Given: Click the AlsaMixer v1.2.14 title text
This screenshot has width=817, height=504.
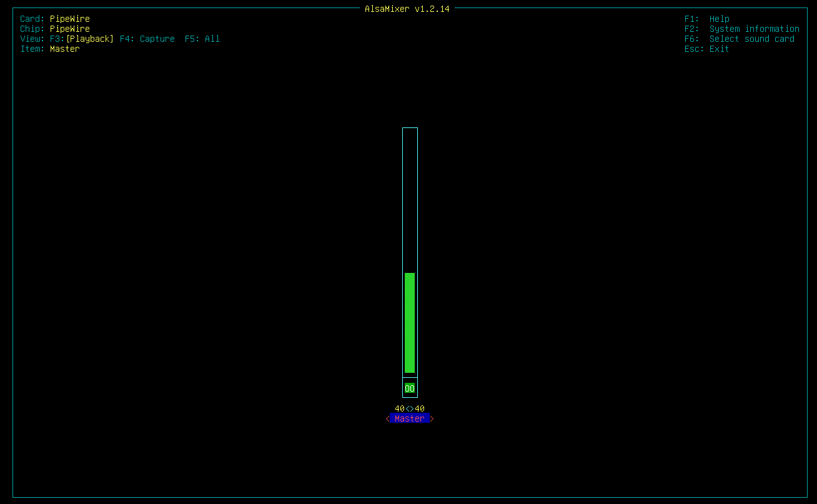Looking at the screenshot, I should 407,9.
